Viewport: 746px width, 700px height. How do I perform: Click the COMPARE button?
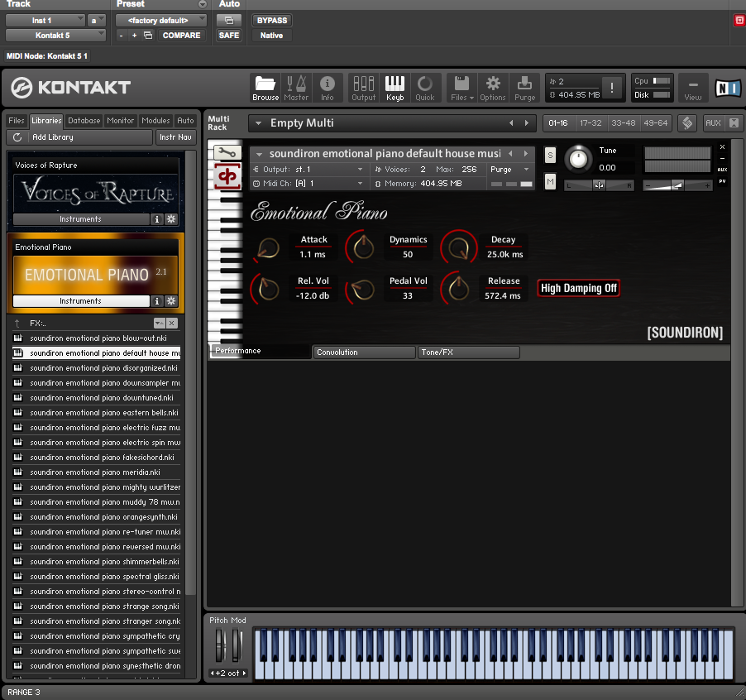click(x=181, y=36)
